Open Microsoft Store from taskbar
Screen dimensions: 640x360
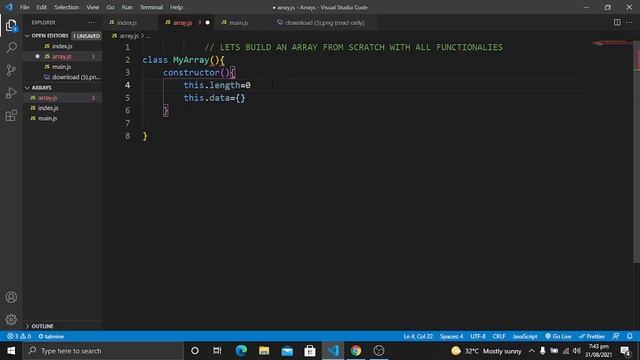tap(310, 351)
